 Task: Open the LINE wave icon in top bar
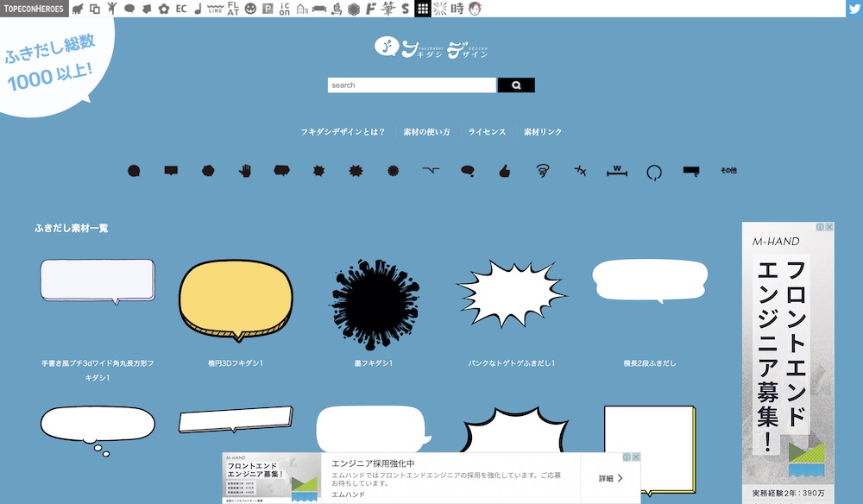215,9
